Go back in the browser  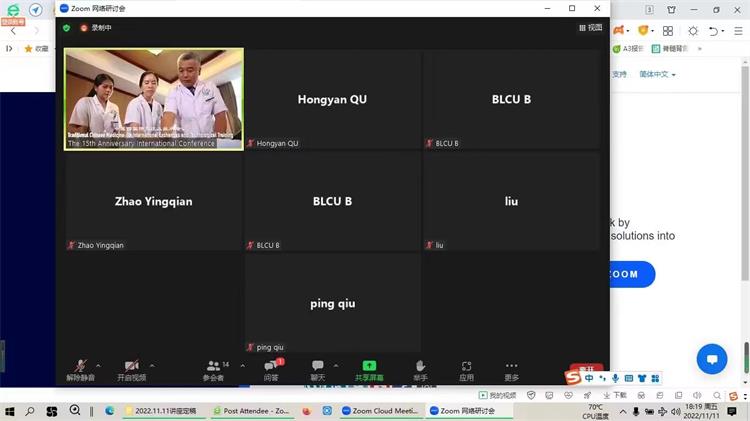tap(13, 31)
